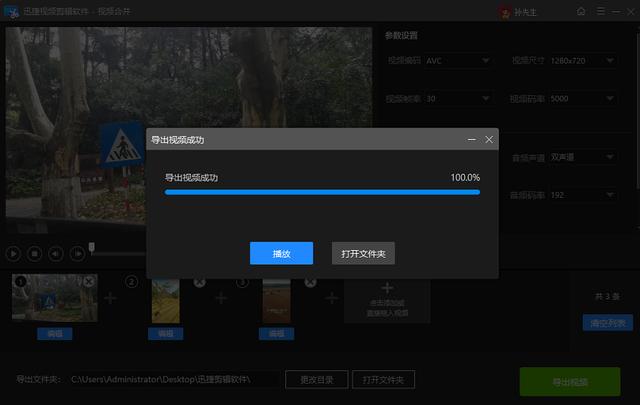Click the previous frame button under the preview
This screenshot has width=640, height=405.
(56, 254)
